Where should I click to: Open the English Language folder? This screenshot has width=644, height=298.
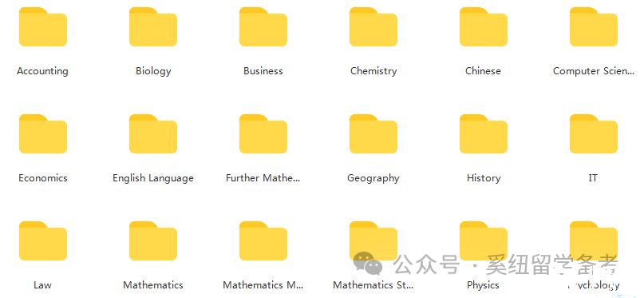[153, 134]
